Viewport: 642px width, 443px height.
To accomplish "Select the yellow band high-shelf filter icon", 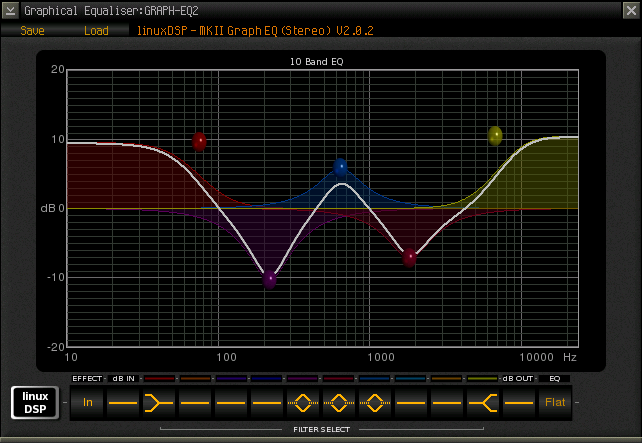I will (483, 403).
